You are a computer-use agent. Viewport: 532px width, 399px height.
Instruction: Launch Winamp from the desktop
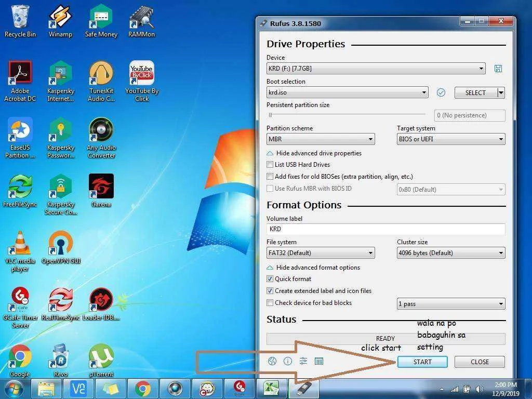pyautogui.click(x=60, y=21)
